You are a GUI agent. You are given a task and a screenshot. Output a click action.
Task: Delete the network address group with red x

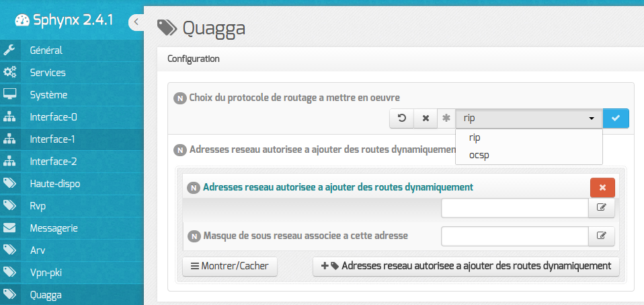[x=602, y=188]
